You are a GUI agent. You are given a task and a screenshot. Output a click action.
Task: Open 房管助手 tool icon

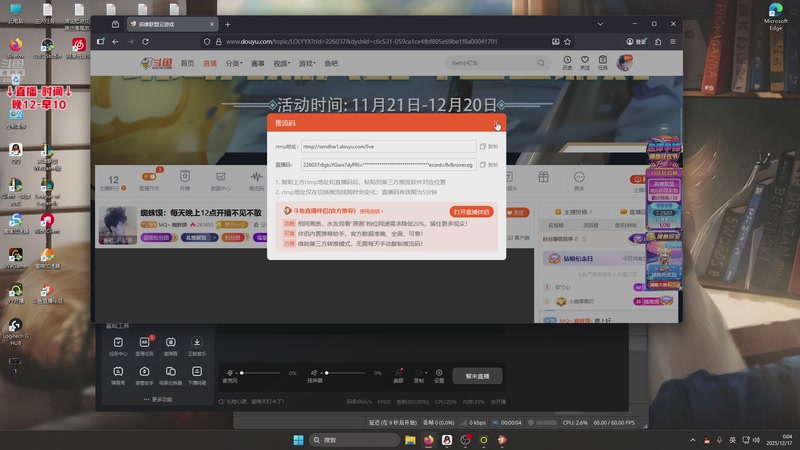click(x=144, y=375)
